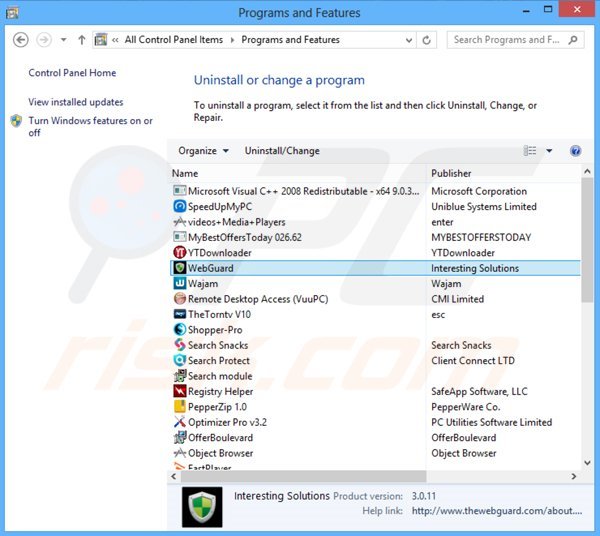Click the PepperZip 1.0 icon

click(x=179, y=407)
